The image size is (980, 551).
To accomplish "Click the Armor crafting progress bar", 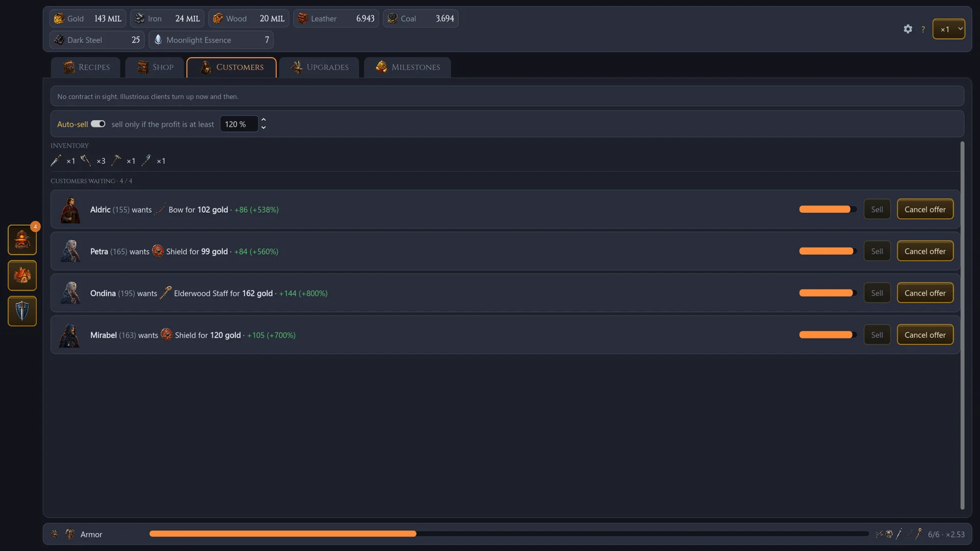I will coord(509,534).
